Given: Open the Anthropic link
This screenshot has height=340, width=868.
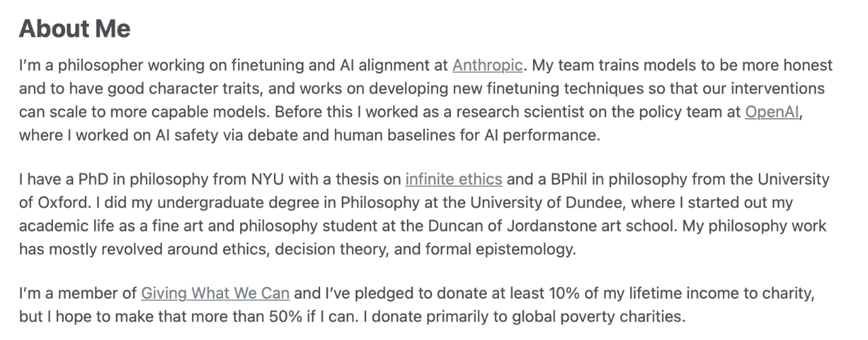Looking at the screenshot, I should click(487, 66).
